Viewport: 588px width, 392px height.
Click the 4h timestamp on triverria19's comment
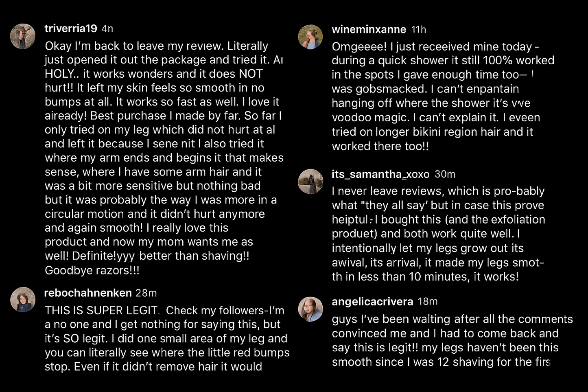click(107, 29)
